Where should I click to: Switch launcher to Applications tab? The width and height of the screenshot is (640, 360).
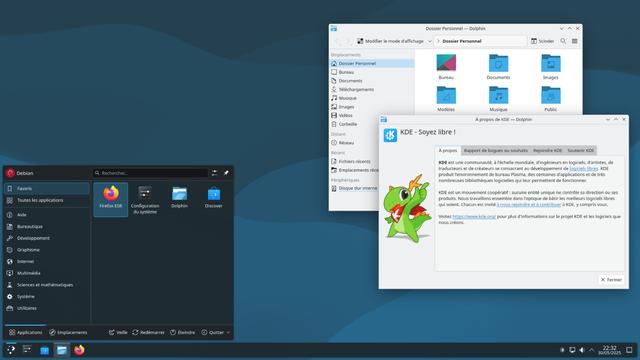tap(25, 332)
